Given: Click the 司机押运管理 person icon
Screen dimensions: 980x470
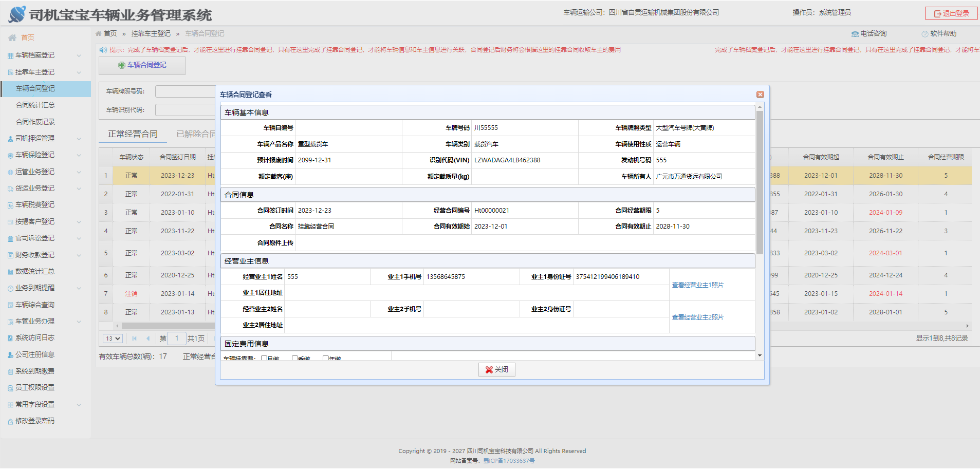Looking at the screenshot, I should tap(10, 139).
